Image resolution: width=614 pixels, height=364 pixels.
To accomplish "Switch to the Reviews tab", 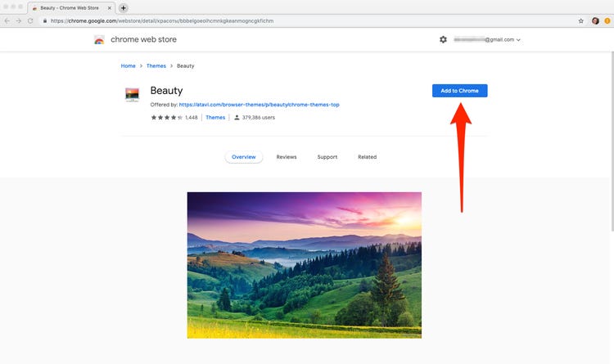I will point(287,157).
